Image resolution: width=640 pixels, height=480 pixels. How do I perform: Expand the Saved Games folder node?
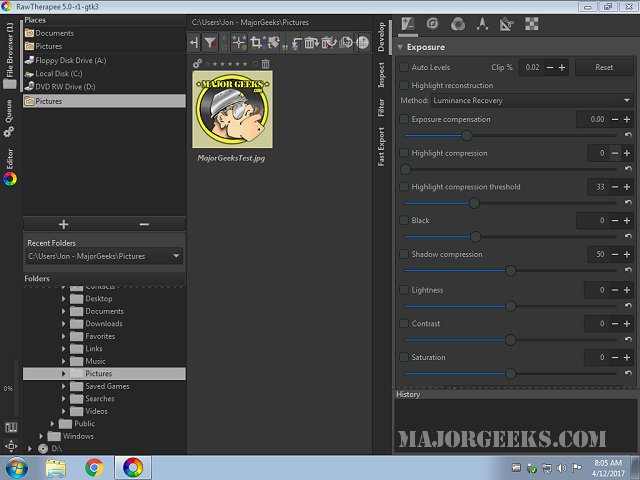coord(63,386)
